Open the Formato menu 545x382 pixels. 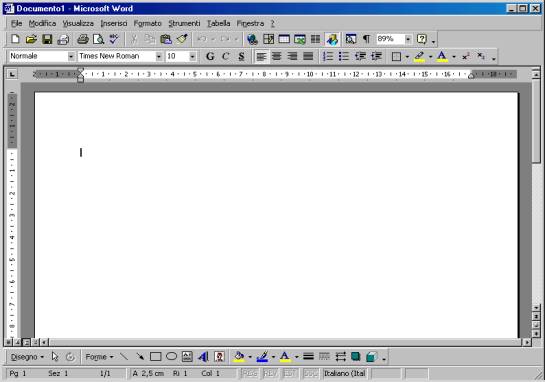[x=148, y=24]
